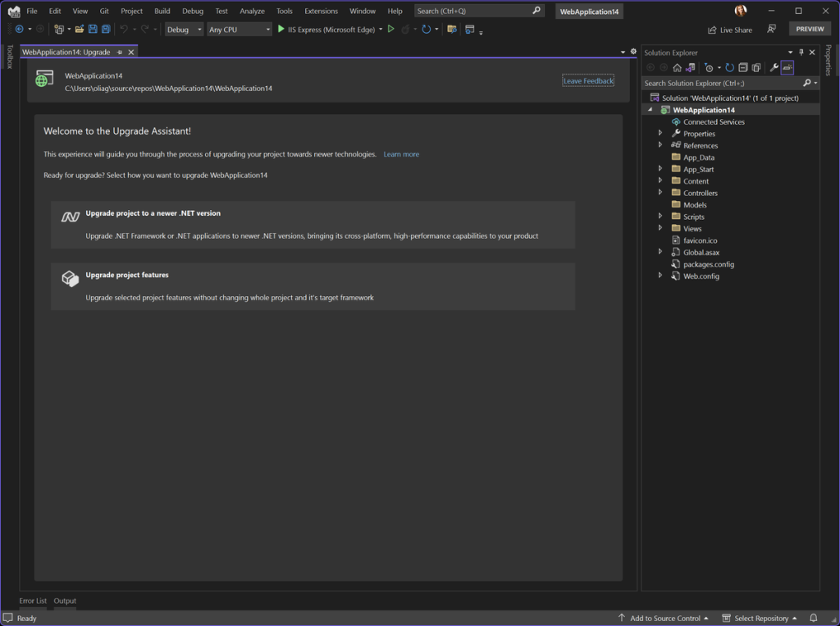Click the Undo icon on the toolbar
840x626 pixels.
[123, 29]
